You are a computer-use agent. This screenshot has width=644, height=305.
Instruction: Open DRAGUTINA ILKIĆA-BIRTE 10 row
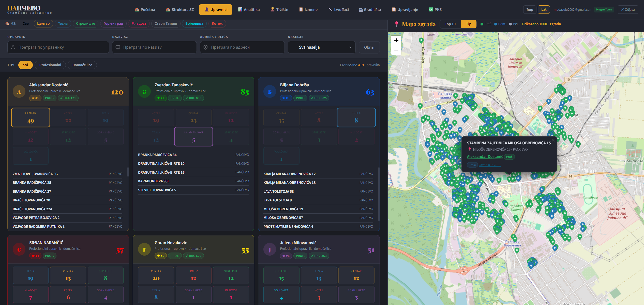(193, 163)
